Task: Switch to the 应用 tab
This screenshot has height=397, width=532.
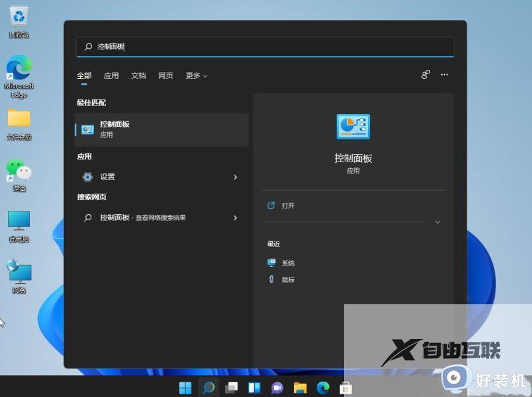Action: point(111,76)
